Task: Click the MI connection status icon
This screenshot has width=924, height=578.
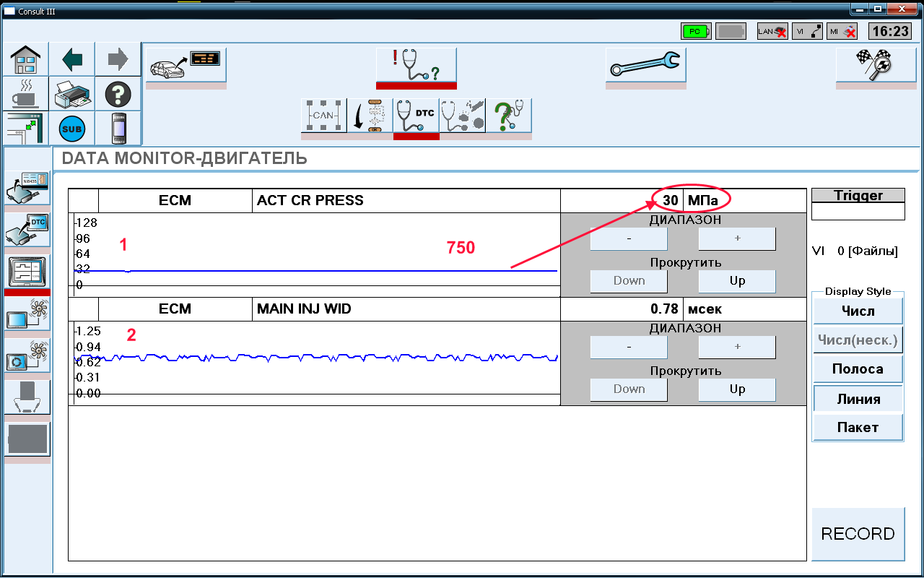Action: click(x=842, y=31)
